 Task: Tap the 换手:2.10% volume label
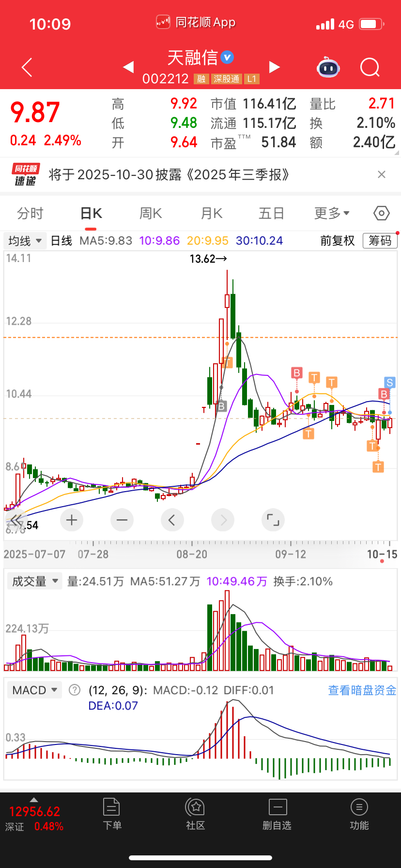[303, 581]
